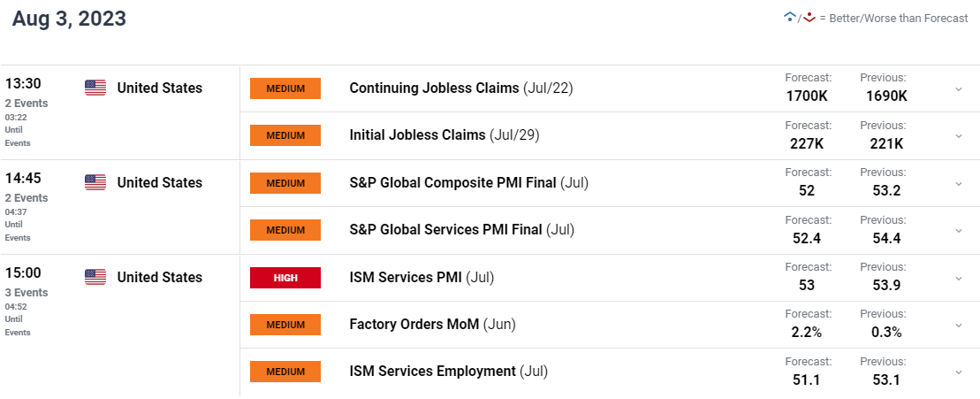Expand S&P Global Composite PMI Final chevron
980x399 pixels.
959,184
